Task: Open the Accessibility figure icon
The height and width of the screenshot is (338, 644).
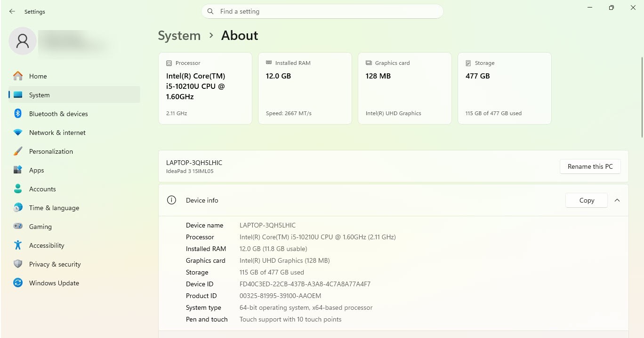Action: (18, 245)
